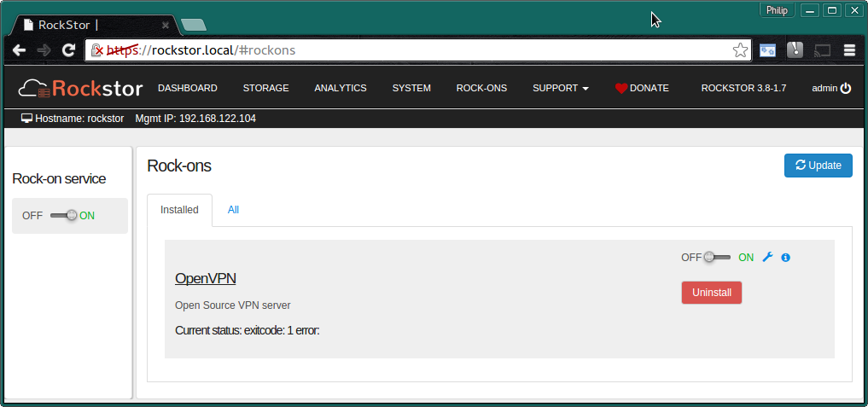This screenshot has width=868, height=407.
Task: Bookmark page with the star icon
Action: (740, 50)
